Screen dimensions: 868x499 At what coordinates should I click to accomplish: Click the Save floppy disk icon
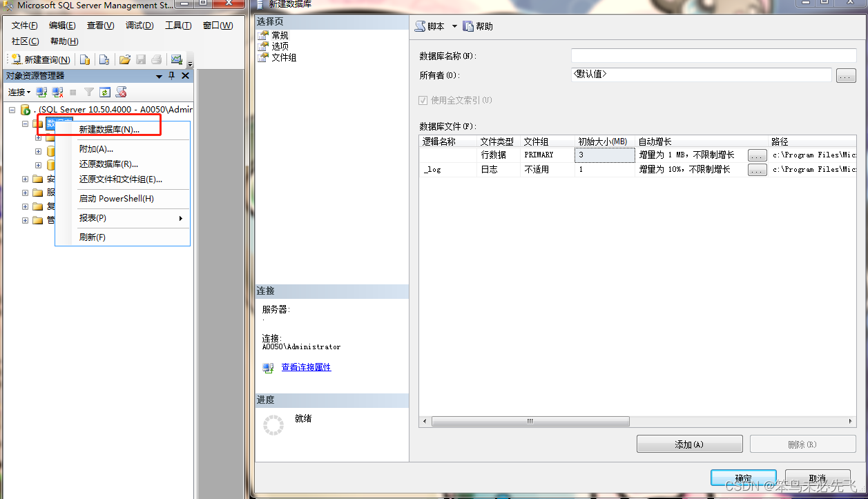click(x=141, y=60)
